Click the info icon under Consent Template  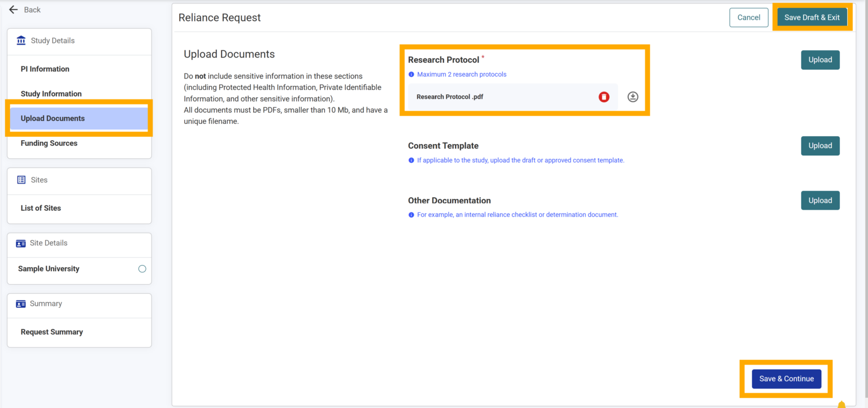(411, 160)
